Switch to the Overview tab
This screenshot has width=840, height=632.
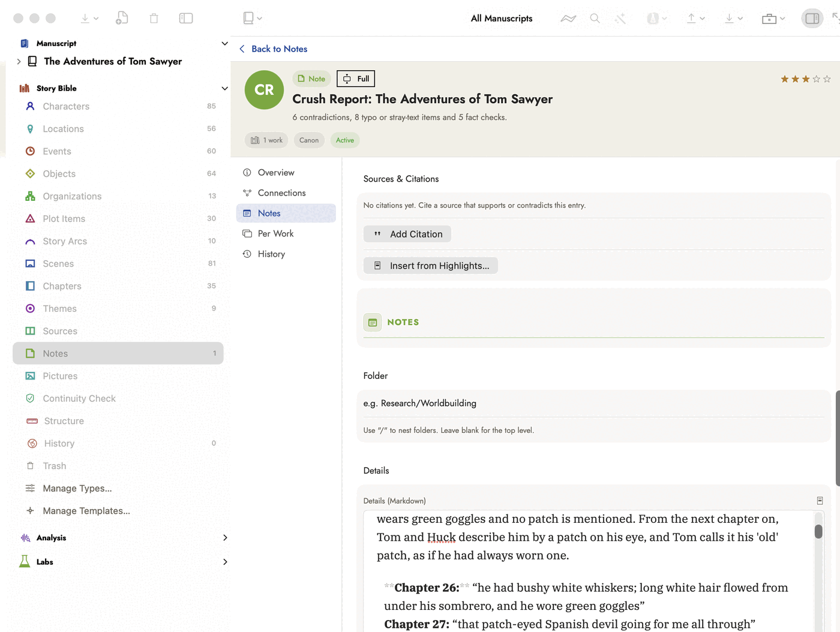coord(286,173)
